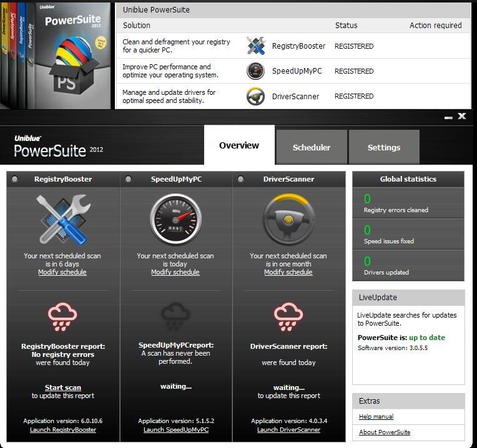Toggle the status dot beside SpeedUpMyPC header
Screen dimensions: 477x448
(129, 179)
